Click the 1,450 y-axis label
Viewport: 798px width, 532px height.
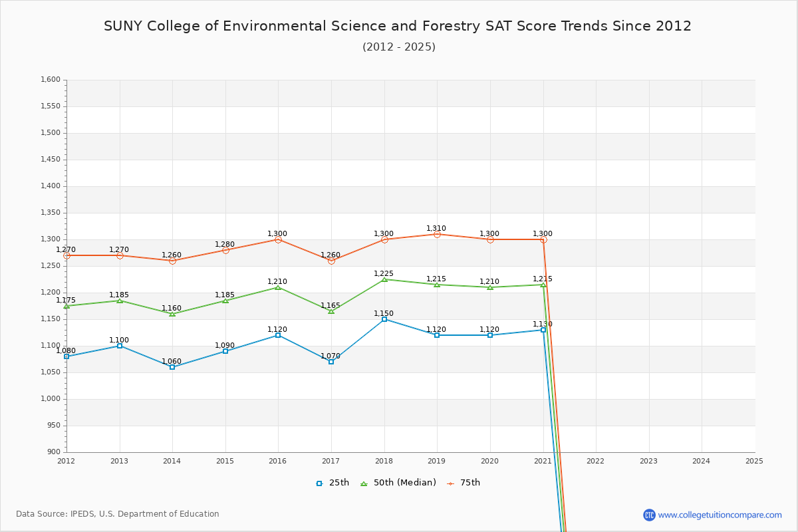pyautogui.click(x=51, y=160)
